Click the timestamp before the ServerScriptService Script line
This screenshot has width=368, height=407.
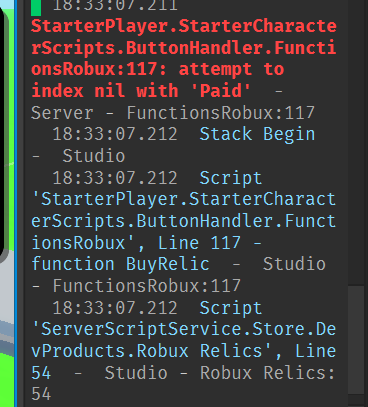pyautogui.click(x=115, y=307)
